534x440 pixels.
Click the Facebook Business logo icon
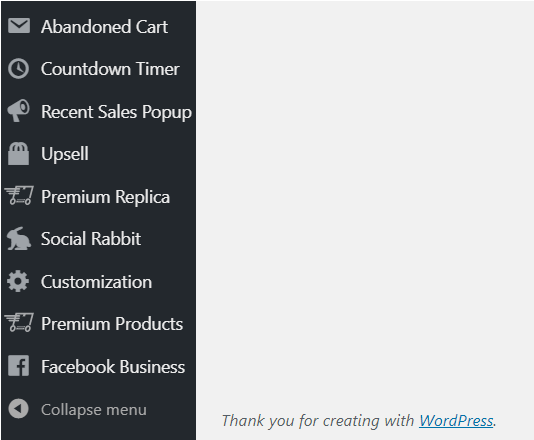(x=18, y=366)
